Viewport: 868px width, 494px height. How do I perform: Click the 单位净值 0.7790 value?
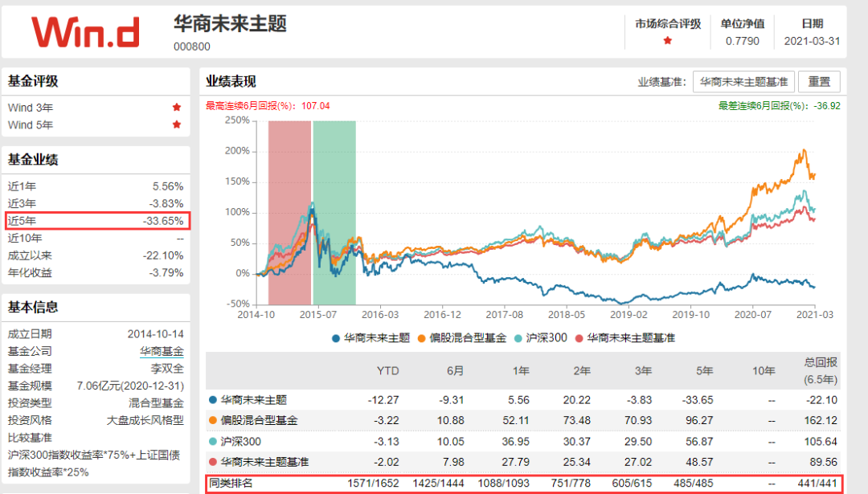[x=743, y=41]
